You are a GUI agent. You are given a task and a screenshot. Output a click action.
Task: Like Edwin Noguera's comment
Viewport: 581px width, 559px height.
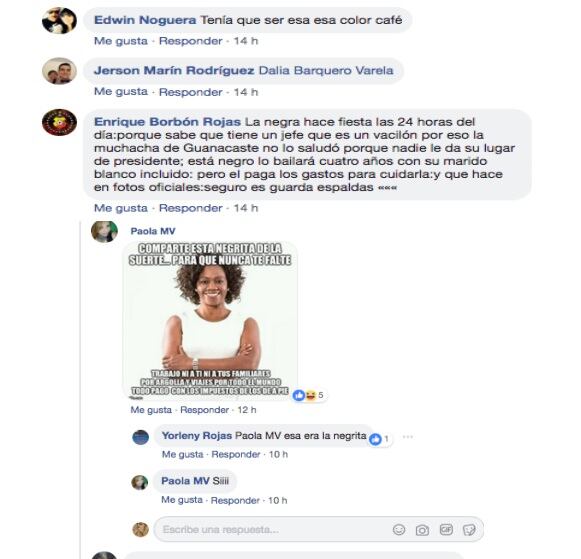click(x=121, y=41)
